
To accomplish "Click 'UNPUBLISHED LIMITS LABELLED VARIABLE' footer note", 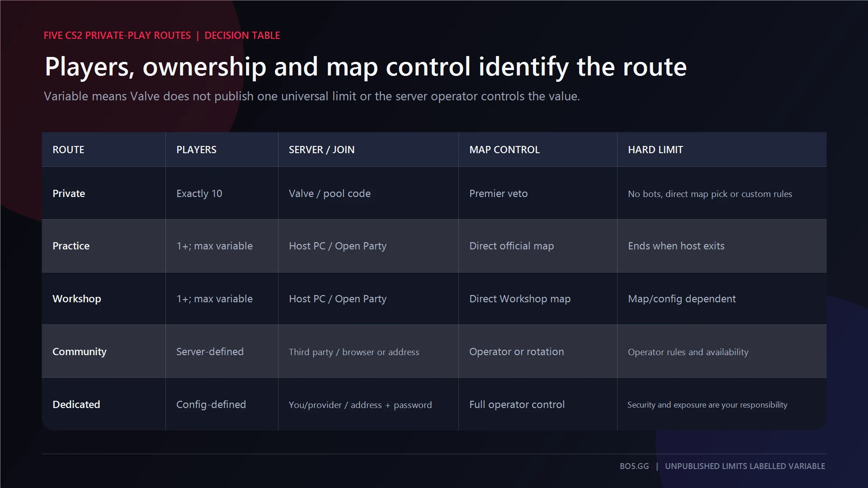I will click(x=745, y=466).
